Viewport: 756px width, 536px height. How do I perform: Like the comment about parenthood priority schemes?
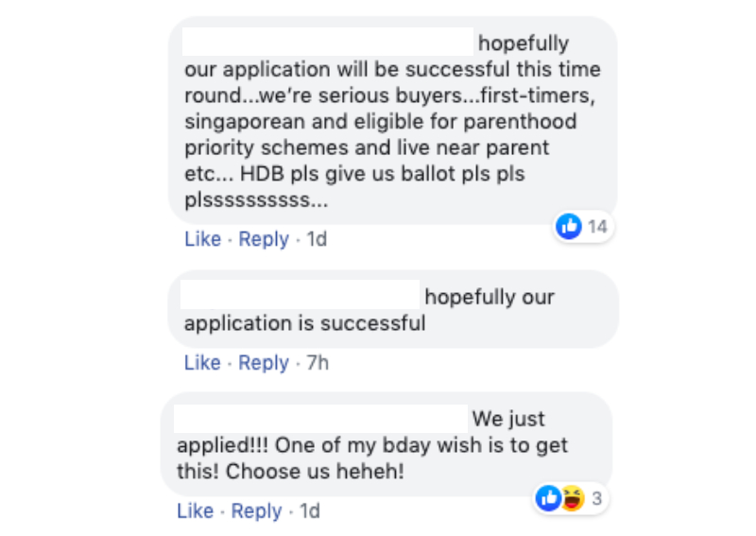(x=202, y=239)
